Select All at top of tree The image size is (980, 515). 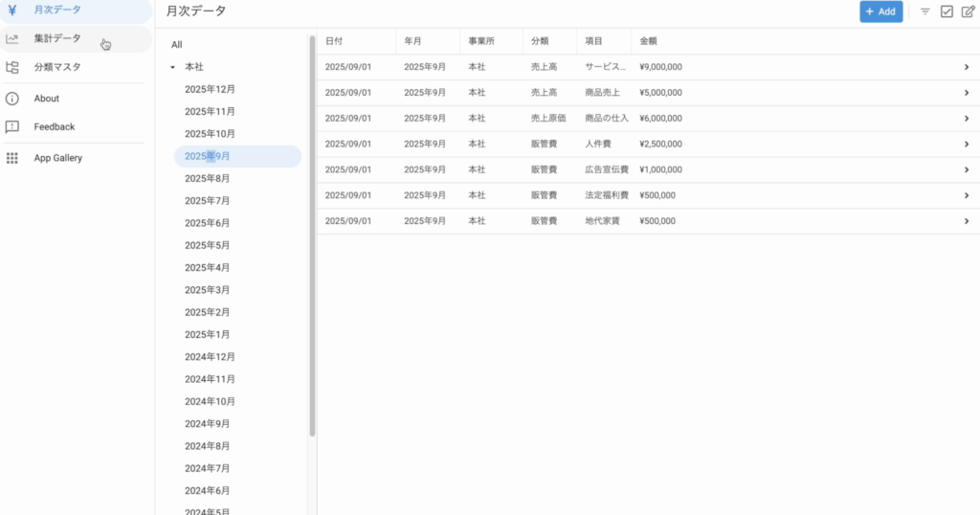pos(177,45)
